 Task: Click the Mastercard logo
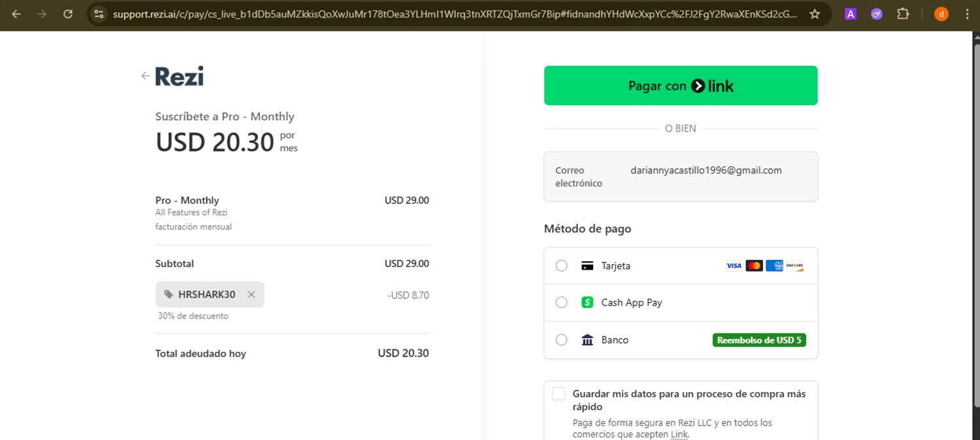[754, 266]
